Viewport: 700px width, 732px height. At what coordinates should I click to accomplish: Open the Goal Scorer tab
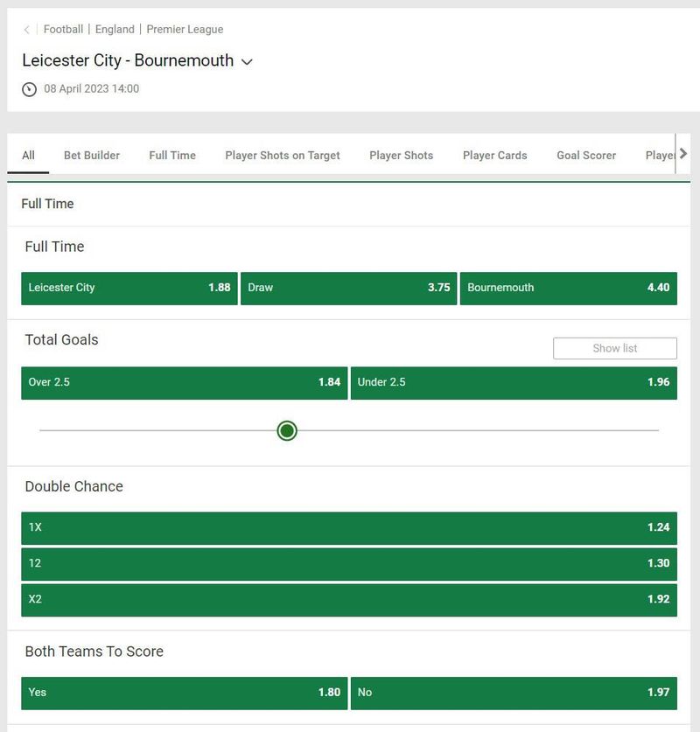pos(586,156)
